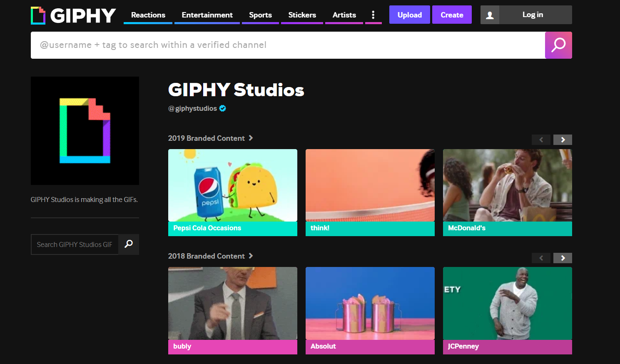This screenshot has width=620, height=364.
Task: Click the @giphystudios username link
Action: coord(192,108)
